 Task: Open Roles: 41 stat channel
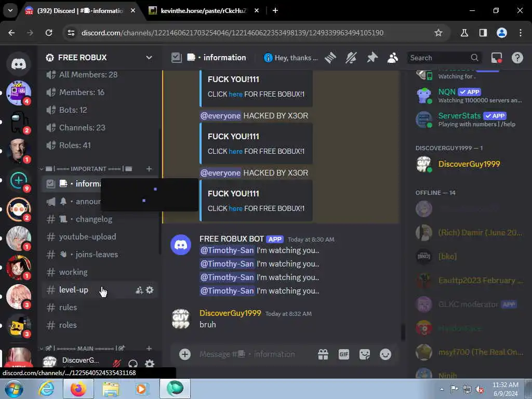tap(100, 145)
